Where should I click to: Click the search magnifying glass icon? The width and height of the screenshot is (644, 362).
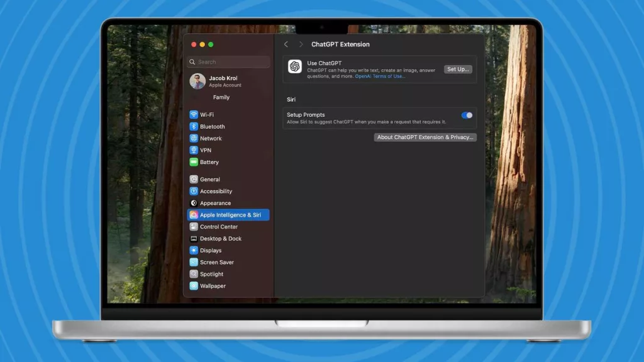[x=192, y=62]
